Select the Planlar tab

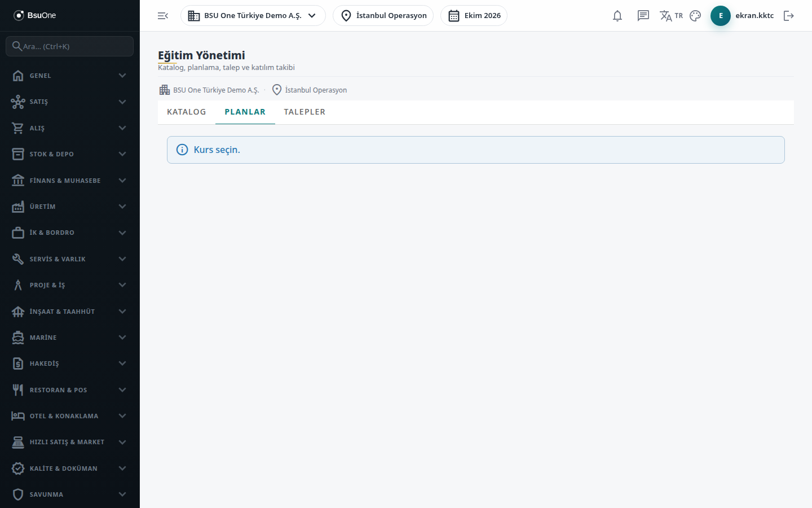tap(245, 112)
